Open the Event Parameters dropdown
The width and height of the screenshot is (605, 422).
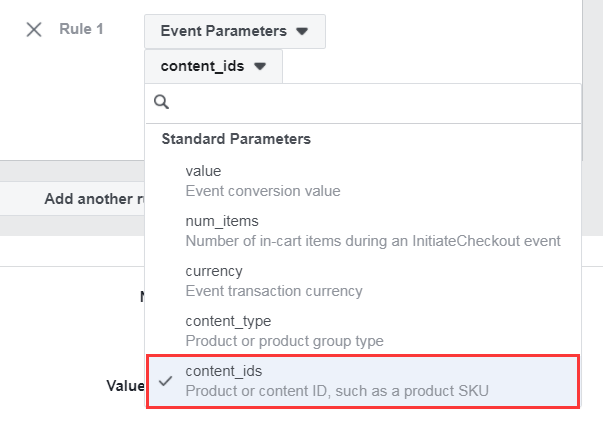click(x=234, y=32)
